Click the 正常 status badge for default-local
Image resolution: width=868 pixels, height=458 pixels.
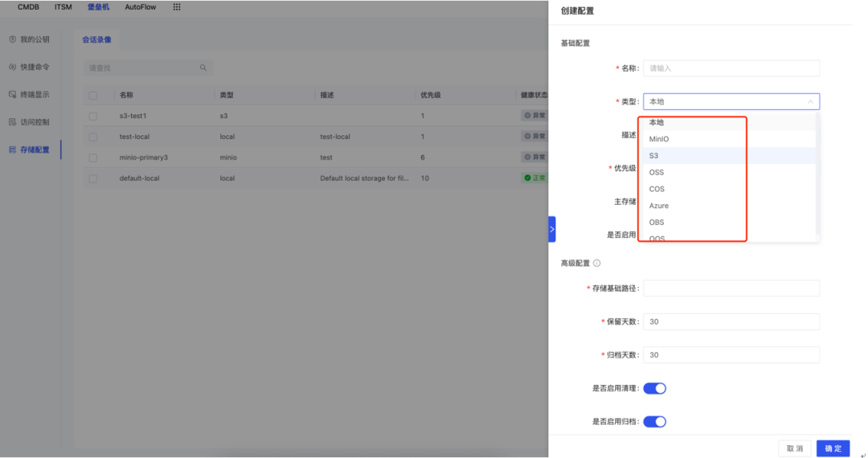click(534, 178)
